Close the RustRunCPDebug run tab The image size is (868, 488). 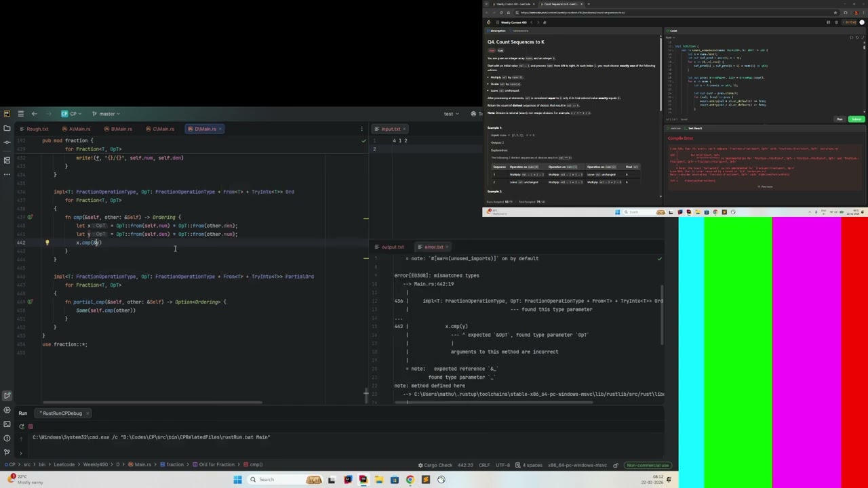tap(87, 413)
